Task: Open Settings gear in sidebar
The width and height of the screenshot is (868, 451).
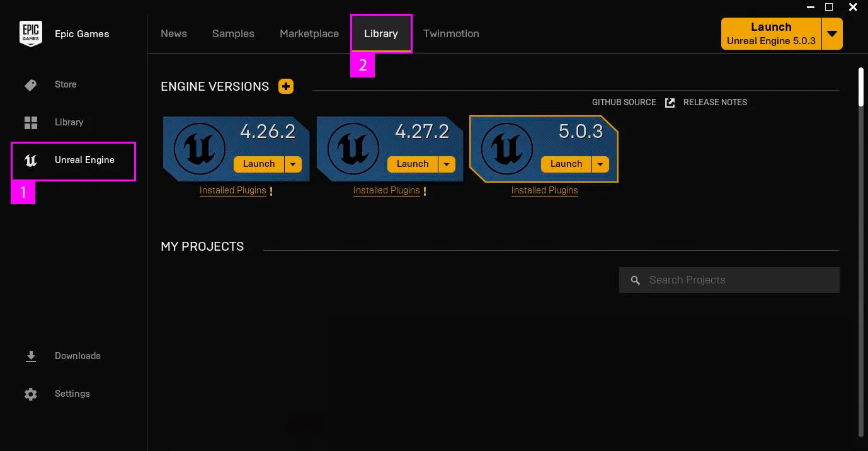Action: coord(31,394)
